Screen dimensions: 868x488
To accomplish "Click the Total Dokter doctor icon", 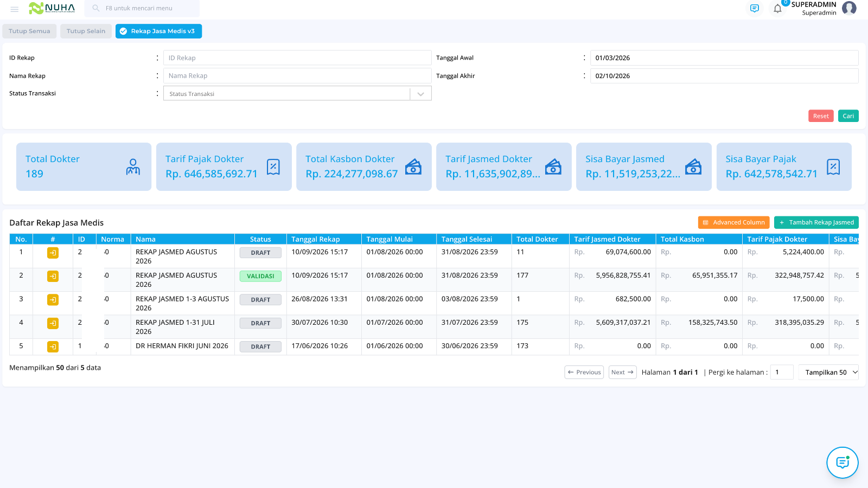I will (x=133, y=167).
